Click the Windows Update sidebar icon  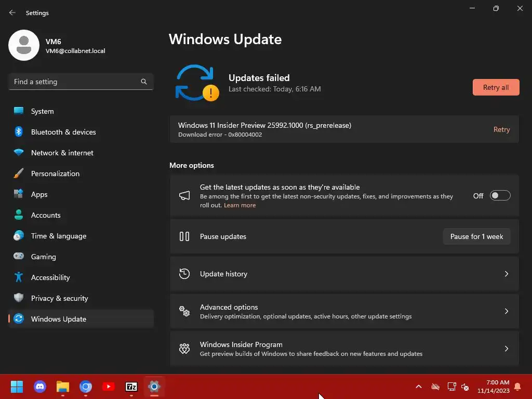(x=19, y=318)
